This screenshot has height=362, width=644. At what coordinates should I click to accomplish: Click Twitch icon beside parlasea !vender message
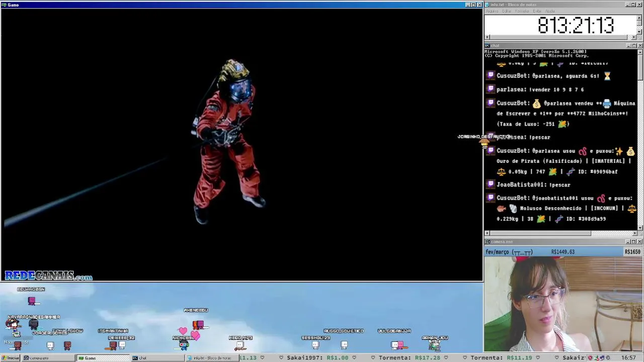tap(491, 89)
